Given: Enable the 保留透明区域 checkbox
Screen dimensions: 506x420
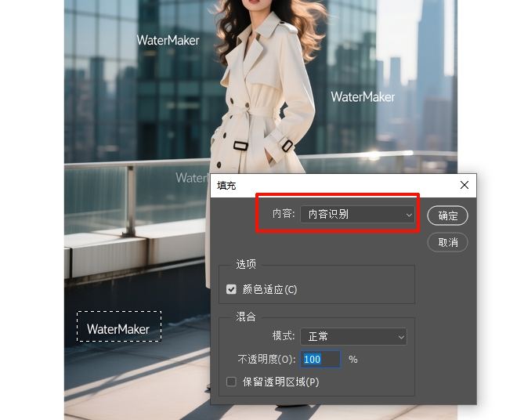Looking at the screenshot, I should tap(231, 382).
